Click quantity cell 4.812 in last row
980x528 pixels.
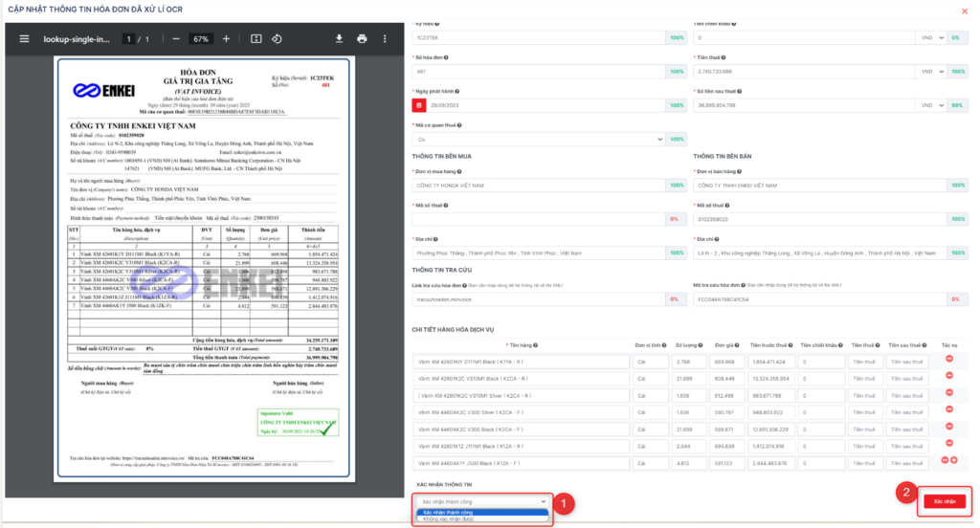point(689,463)
